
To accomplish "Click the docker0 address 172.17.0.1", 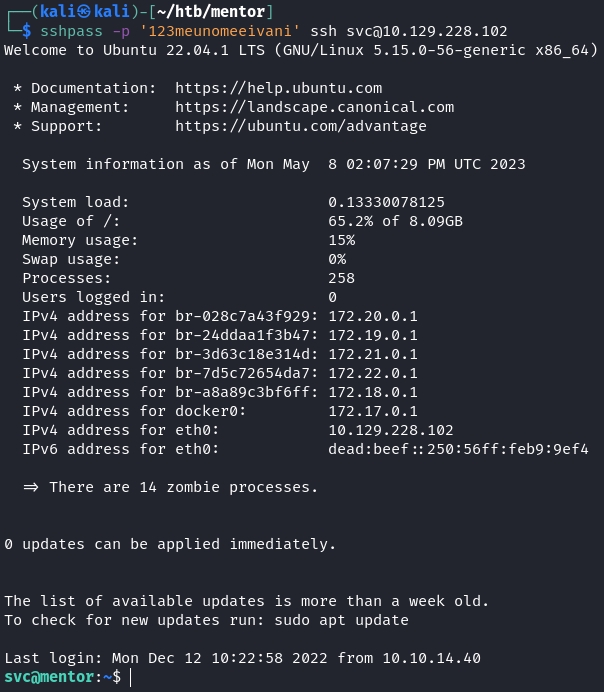I will pos(373,411).
